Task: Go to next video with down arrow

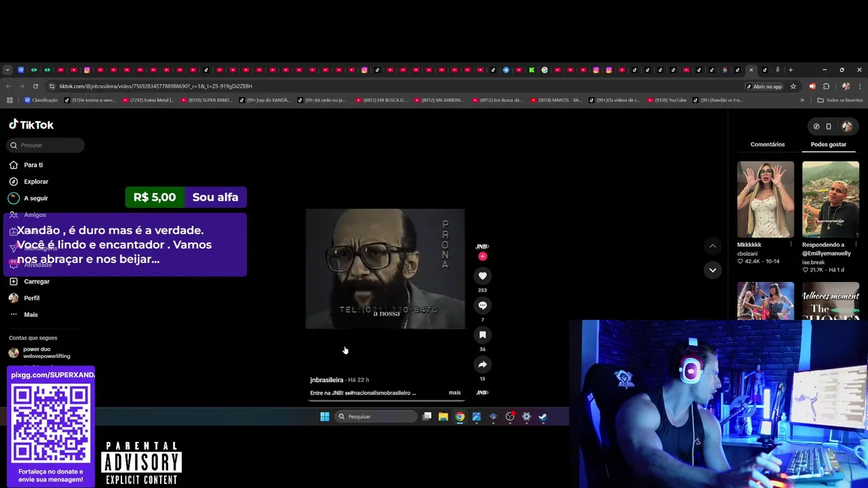Action: click(712, 270)
